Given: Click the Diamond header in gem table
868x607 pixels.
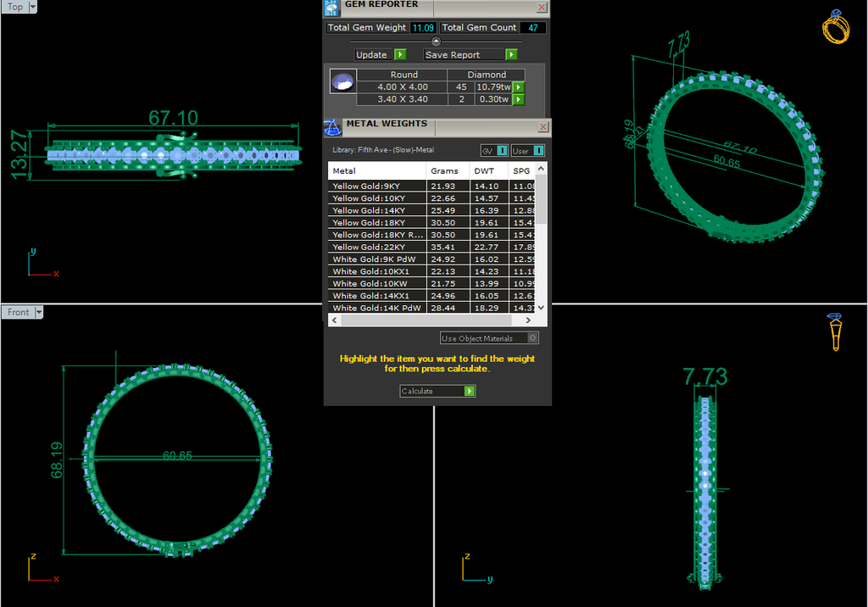Looking at the screenshot, I should pos(487,75).
